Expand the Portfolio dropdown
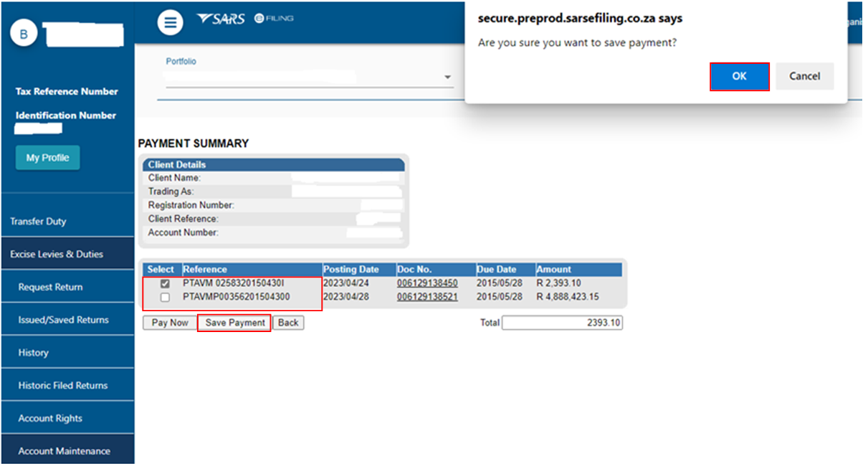The image size is (868, 464). click(x=447, y=77)
